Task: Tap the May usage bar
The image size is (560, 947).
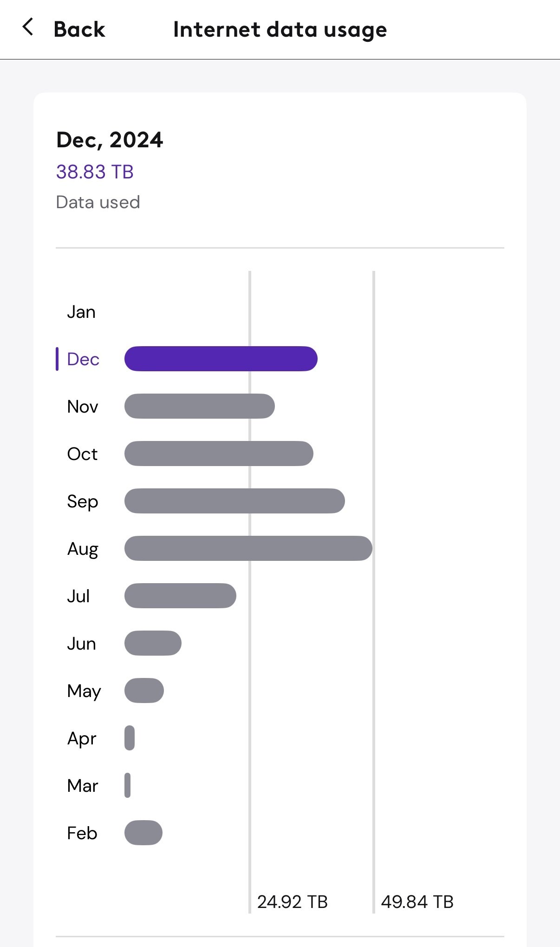Action: tap(144, 691)
